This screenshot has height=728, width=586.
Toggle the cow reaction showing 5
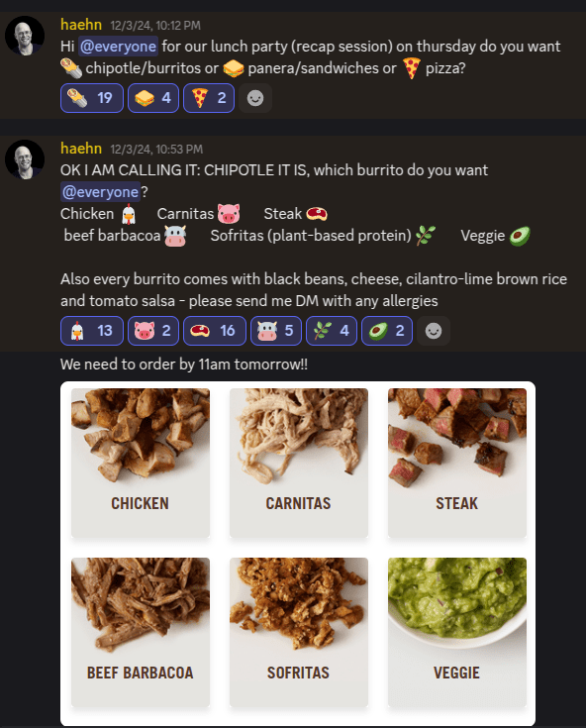[x=276, y=331]
